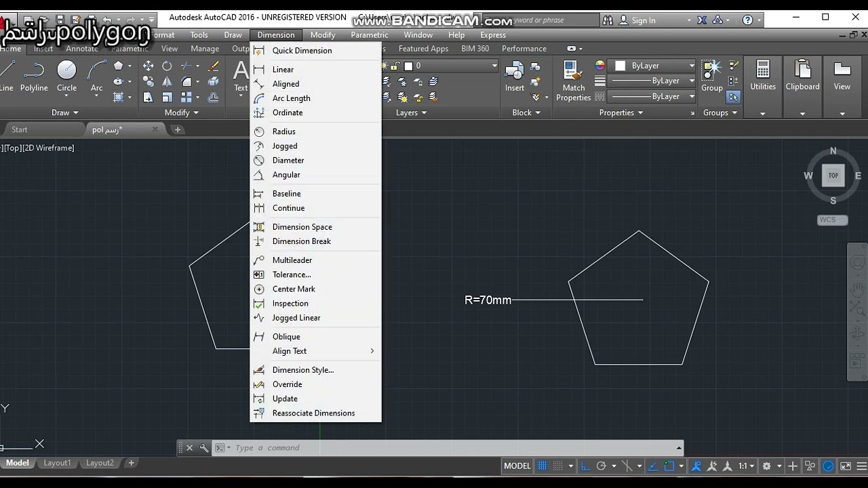
Task: Click the Erase tool icon
Action: pos(213,66)
